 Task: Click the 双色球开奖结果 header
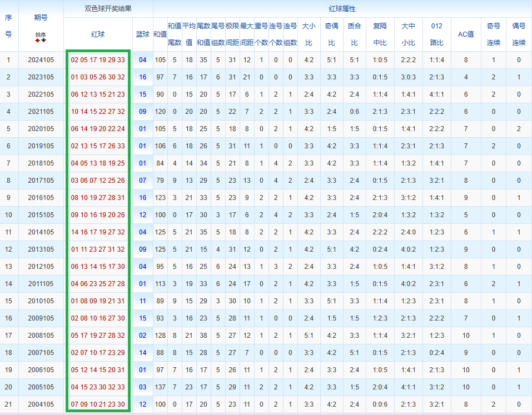tap(108, 9)
